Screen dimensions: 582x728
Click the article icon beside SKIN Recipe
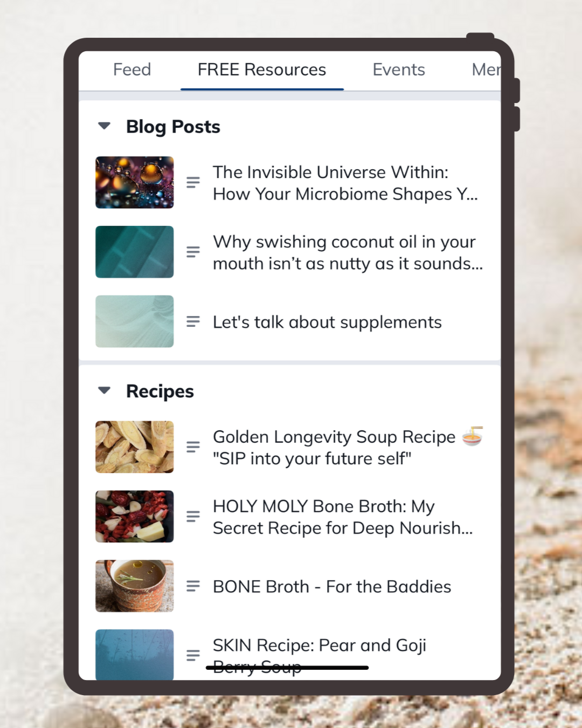[193, 655]
